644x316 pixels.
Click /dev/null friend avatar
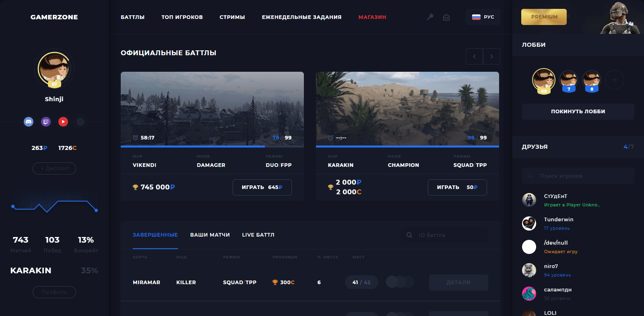click(529, 247)
